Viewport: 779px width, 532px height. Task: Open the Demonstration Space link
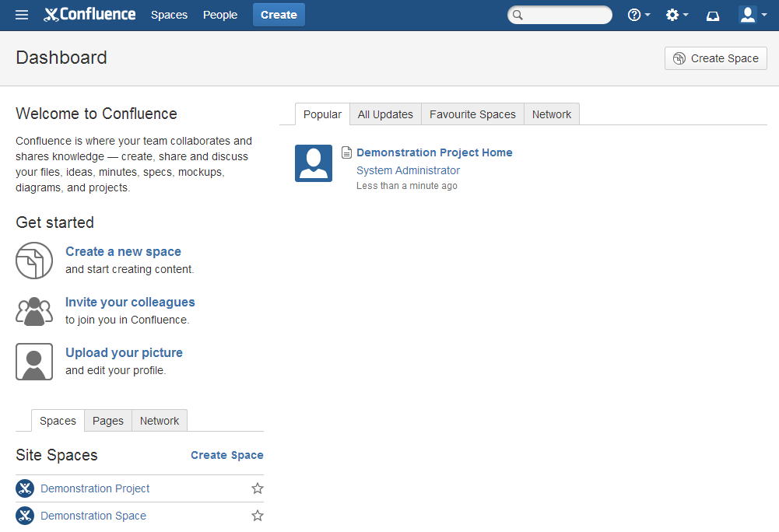(93, 516)
